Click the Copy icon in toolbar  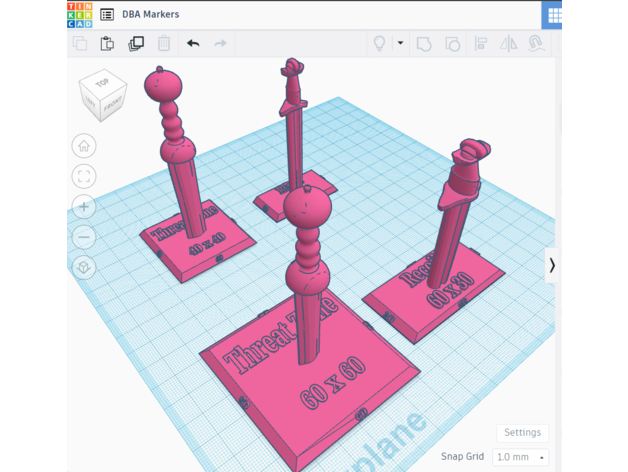pyautogui.click(x=80, y=44)
